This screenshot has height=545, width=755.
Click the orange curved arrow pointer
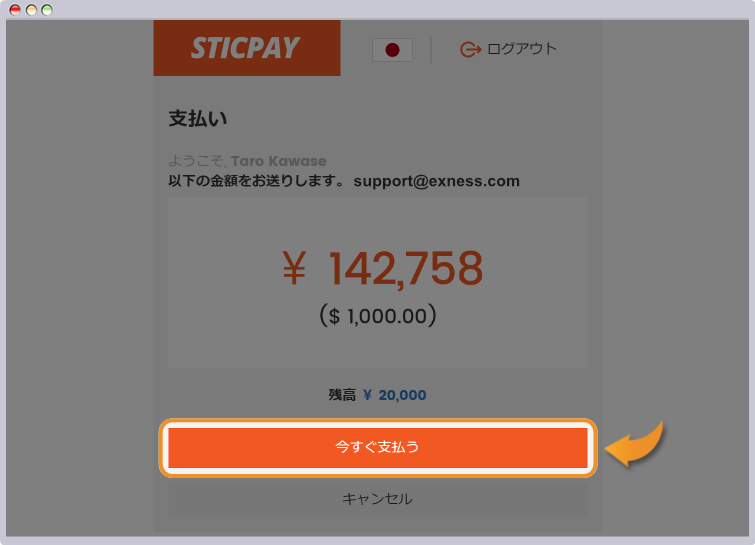pyautogui.click(x=635, y=445)
